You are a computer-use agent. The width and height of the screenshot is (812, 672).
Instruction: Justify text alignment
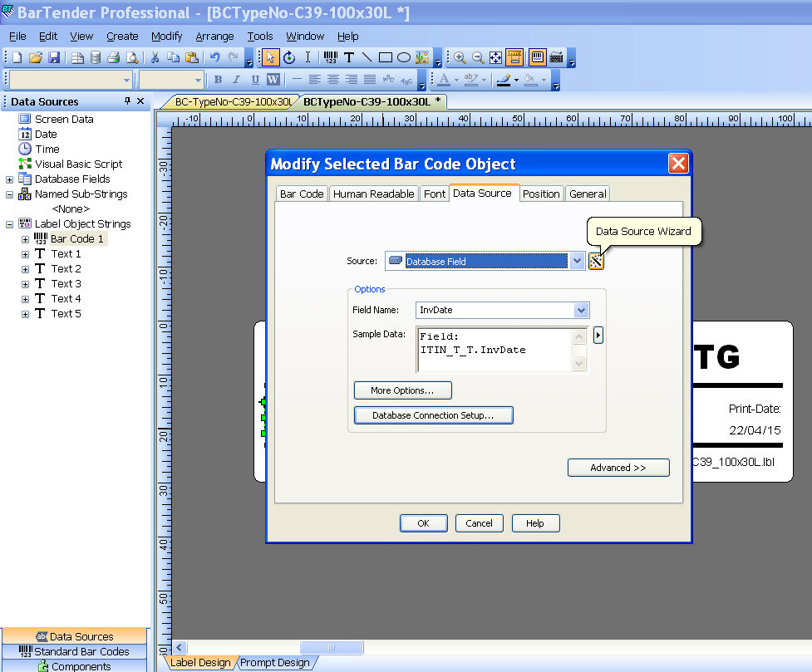370,80
